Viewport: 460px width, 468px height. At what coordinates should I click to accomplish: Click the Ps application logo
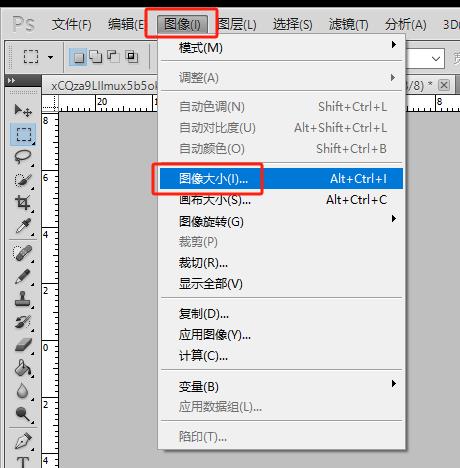coord(23,24)
